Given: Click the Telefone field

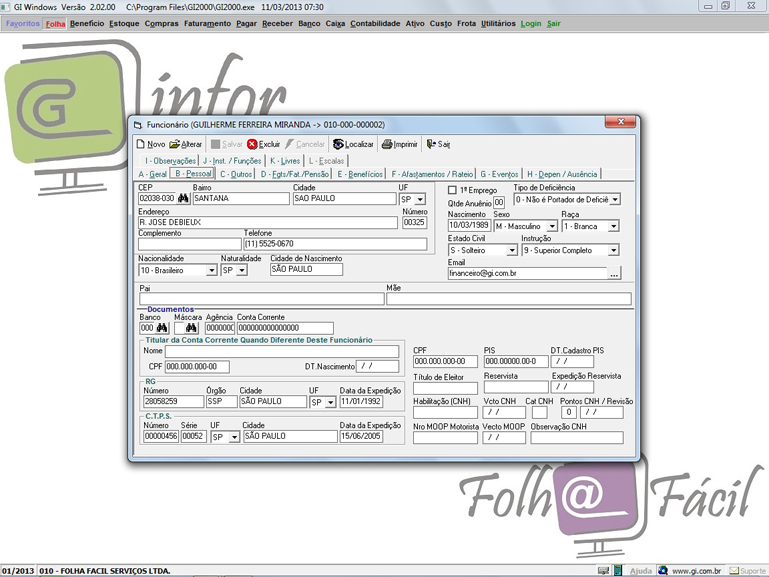Looking at the screenshot, I should click(x=335, y=244).
